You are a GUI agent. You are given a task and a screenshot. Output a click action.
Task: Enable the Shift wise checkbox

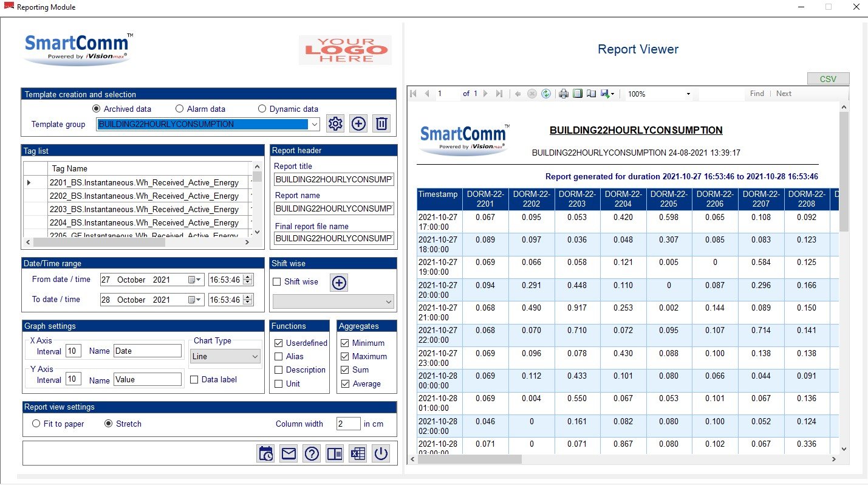(x=277, y=282)
